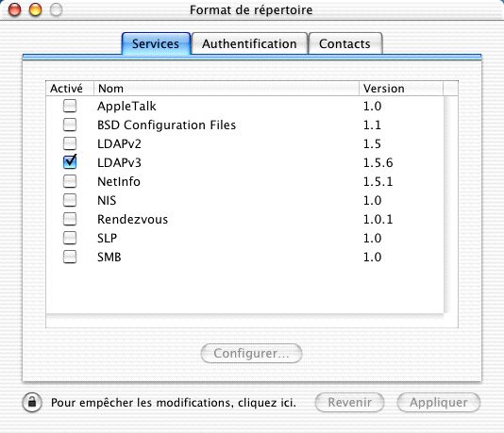Select the SLP entry
The height and width of the screenshot is (433, 504).
pos(107,238)
